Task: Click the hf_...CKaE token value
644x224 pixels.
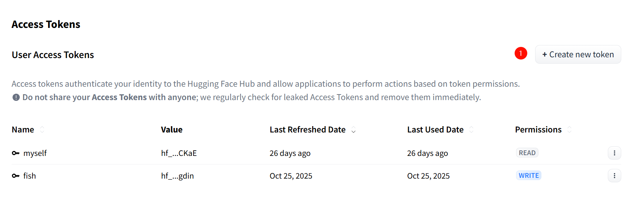Action: point(179,153)
